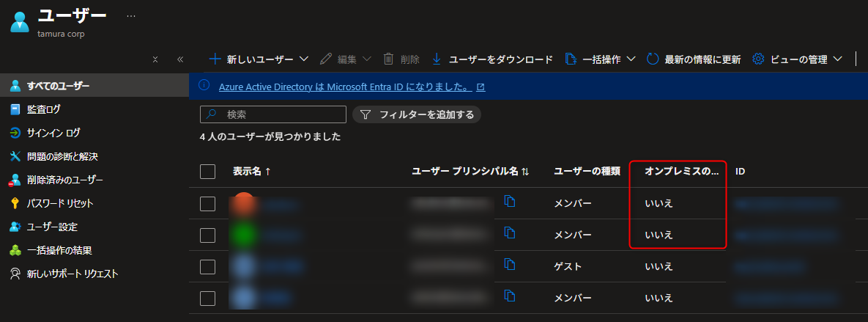Click the orange avatar in the first row
This screenshot has height=322, width=868.
(244, 205)
